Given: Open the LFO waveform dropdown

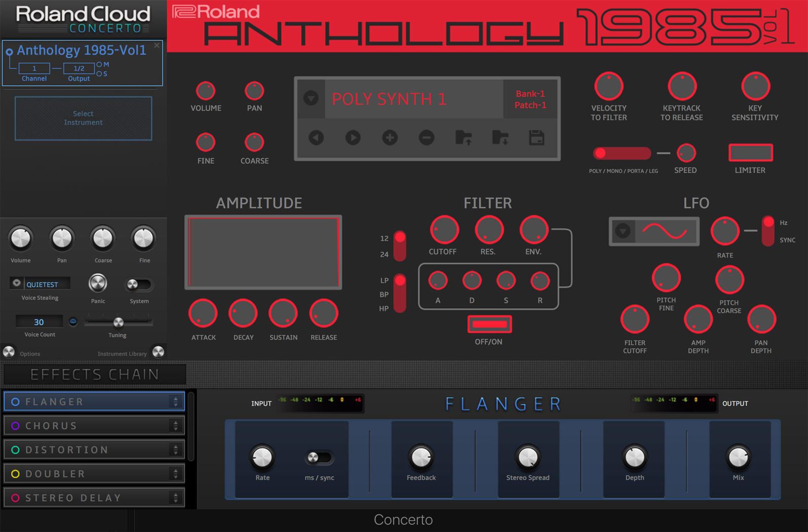Looking at the screenshot, I should click(623, 231).
